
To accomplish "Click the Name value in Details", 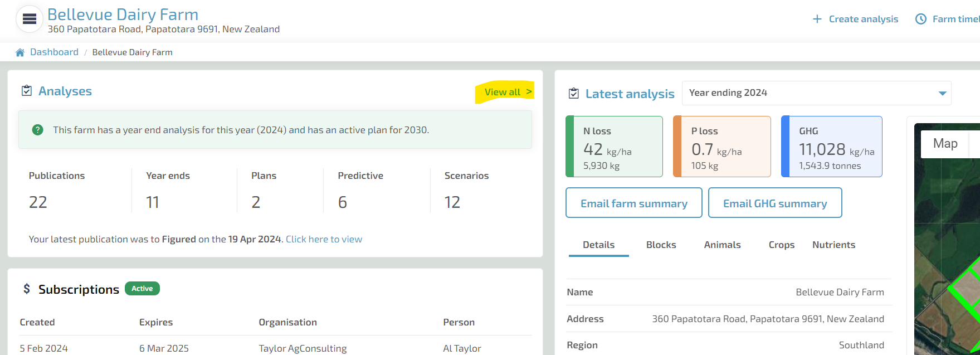I will tap(840, 292).
